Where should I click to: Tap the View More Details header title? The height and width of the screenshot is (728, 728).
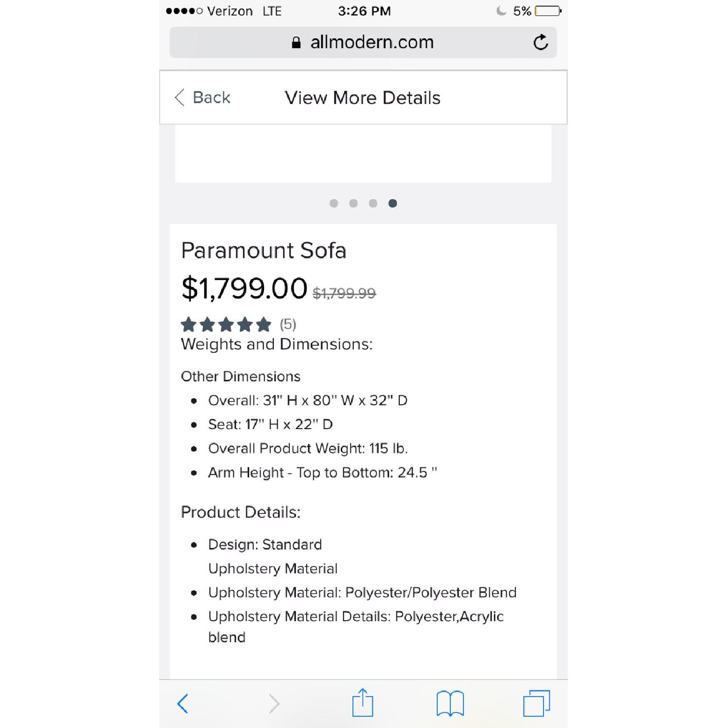[x=363, y=98]
